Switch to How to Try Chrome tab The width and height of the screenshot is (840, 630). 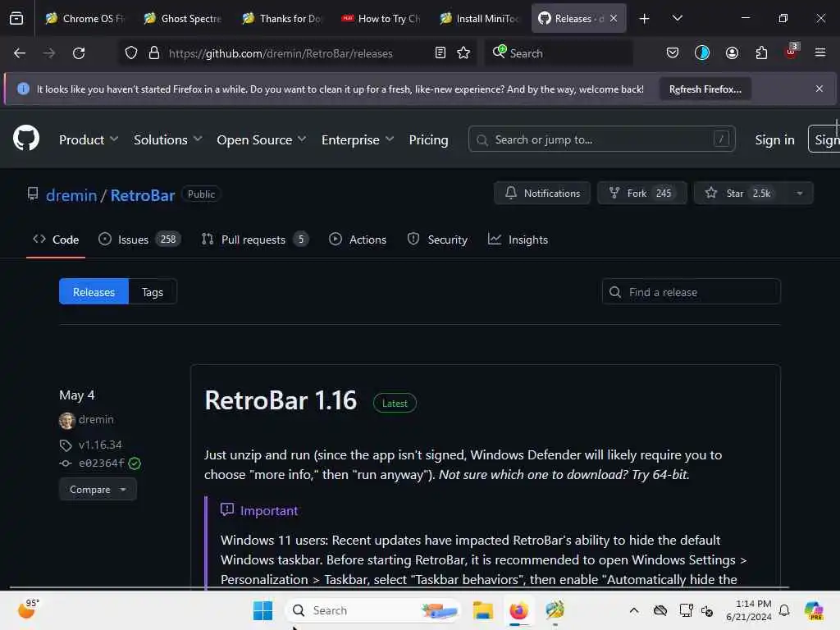pyautogui.click(x=381, y=19)
